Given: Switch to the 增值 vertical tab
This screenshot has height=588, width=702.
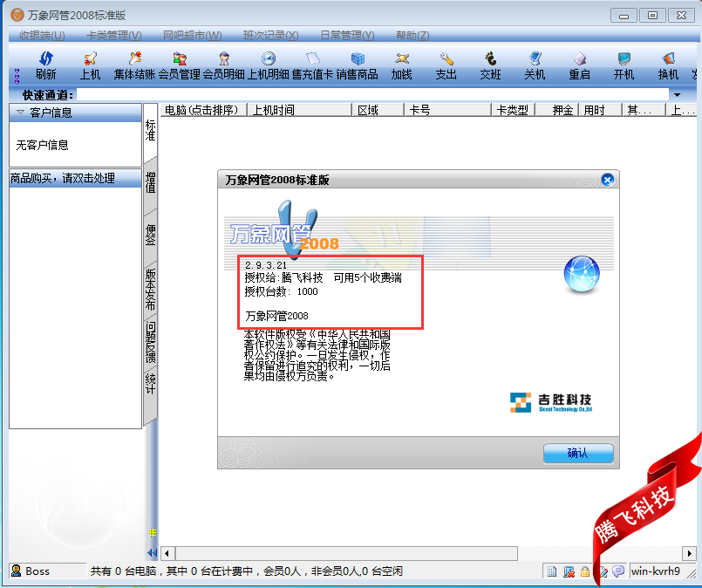Looking at the screenshot, I should pyautogui.click(x=150, y=182).
